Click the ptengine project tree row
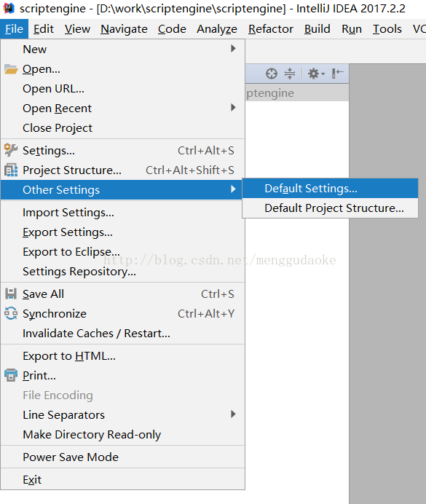The image size is (426, 504). [x=297, y=93]
